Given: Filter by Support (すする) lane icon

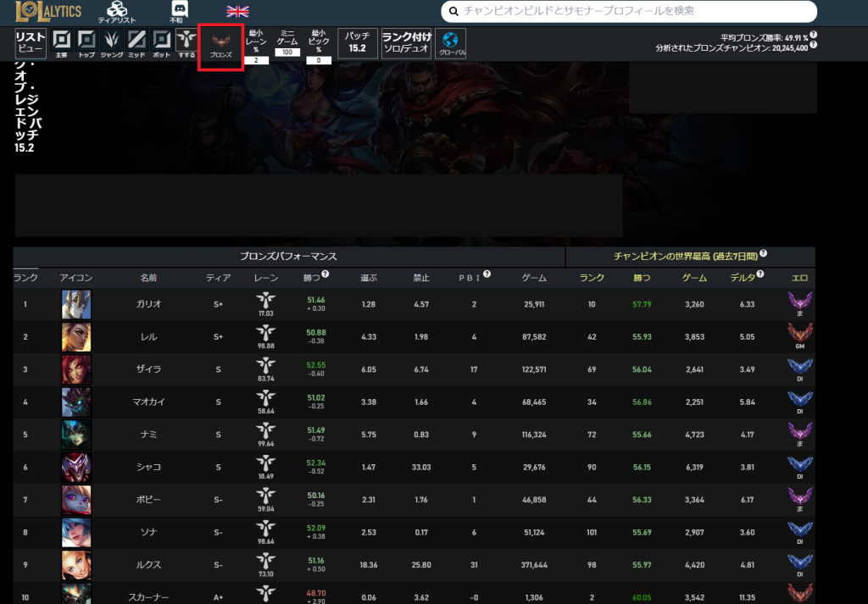Looking at the screenshot, I should (x=186, y=42).
